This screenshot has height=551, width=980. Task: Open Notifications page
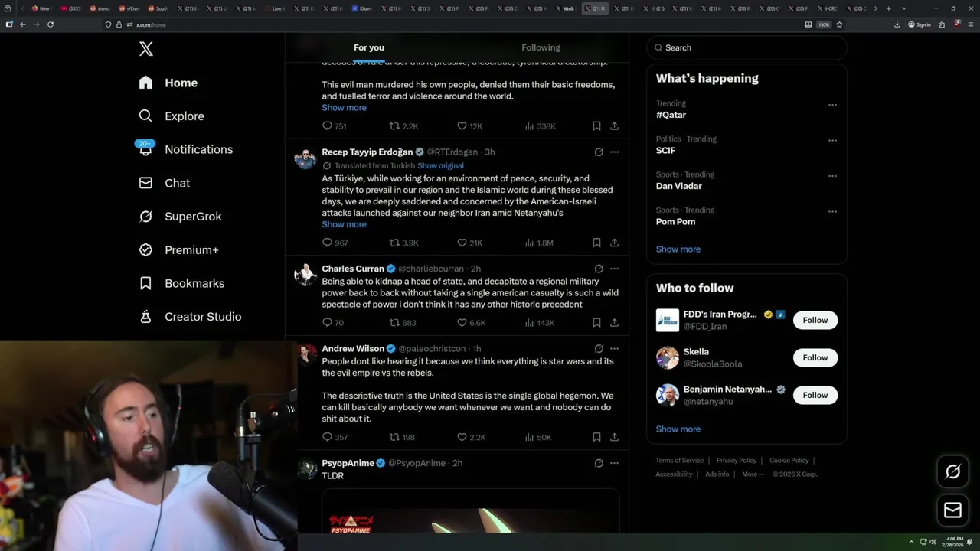(185, 149)
